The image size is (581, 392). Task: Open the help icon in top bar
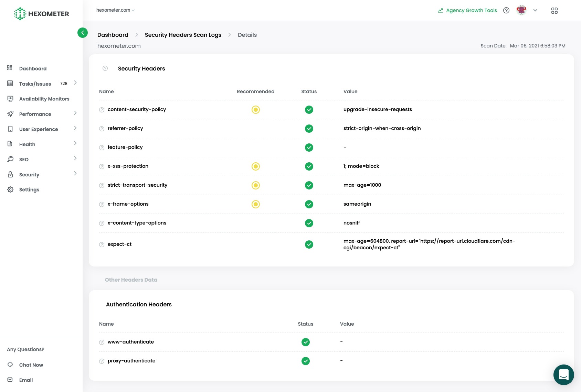[506, 10]
